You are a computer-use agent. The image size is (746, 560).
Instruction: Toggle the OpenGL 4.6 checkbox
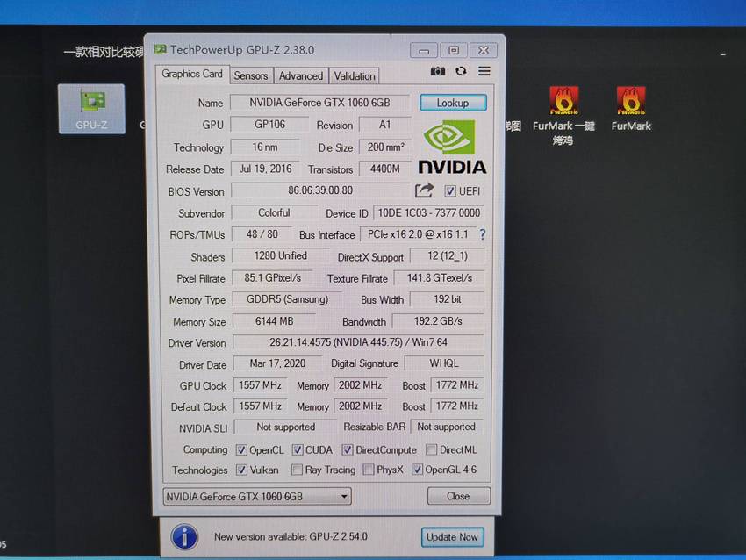[x=417, y=470]
